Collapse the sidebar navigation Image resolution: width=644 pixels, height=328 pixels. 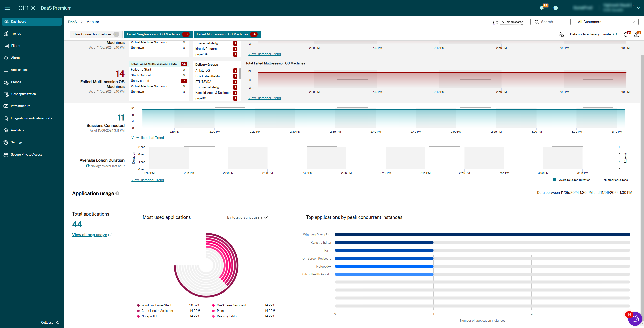50,322
